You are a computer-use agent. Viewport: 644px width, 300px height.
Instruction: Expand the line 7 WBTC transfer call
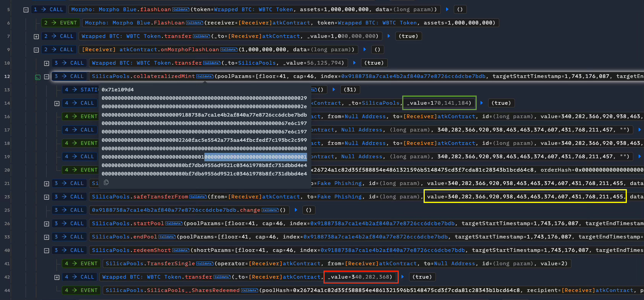(x=36, y=36)
